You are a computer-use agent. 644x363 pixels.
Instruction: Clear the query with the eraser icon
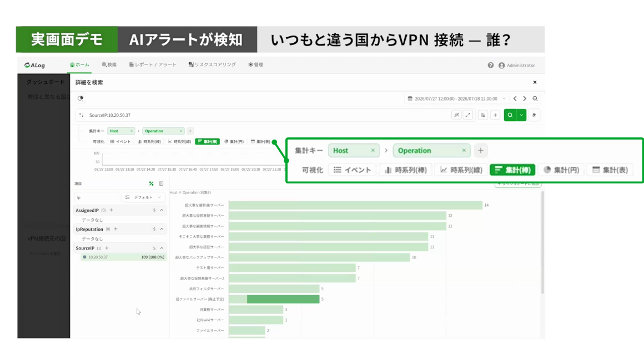(534, 115)
